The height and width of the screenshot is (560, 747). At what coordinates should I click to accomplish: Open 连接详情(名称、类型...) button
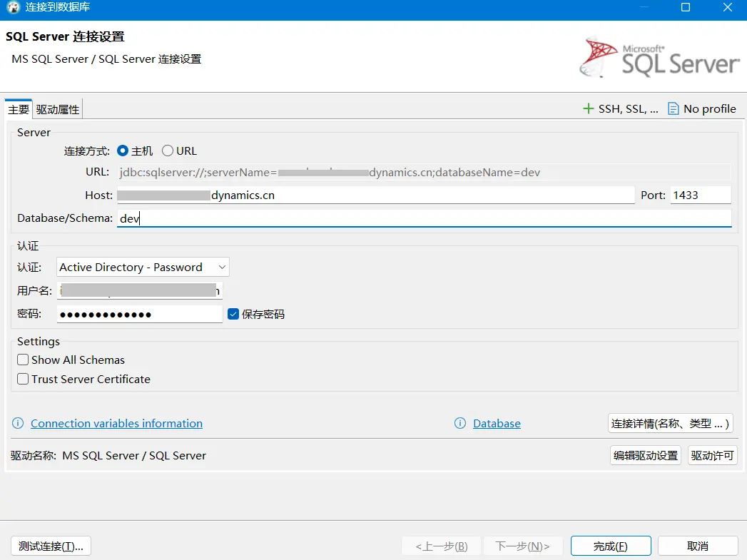tap(670, 423)
